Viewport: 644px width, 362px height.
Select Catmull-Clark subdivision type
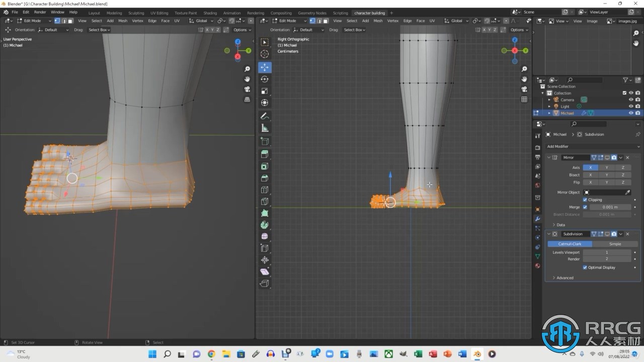pos(570,244)
